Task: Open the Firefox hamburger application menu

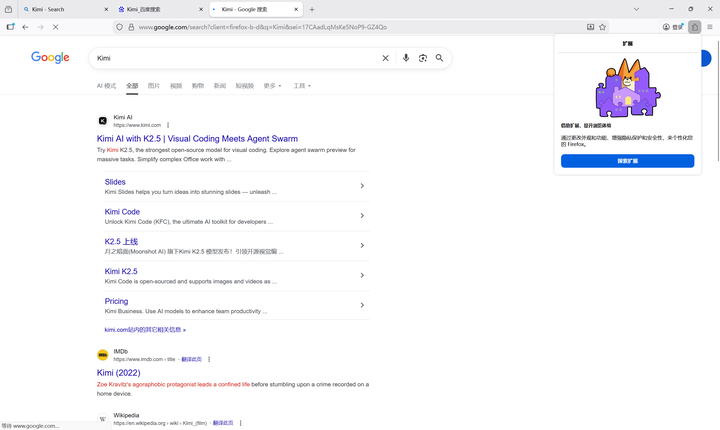Action: [709, 27]
